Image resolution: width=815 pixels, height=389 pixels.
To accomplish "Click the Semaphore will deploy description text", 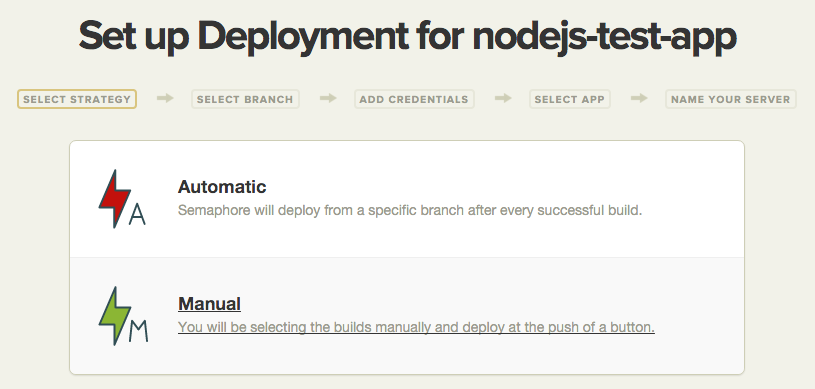I will [410, 211].
